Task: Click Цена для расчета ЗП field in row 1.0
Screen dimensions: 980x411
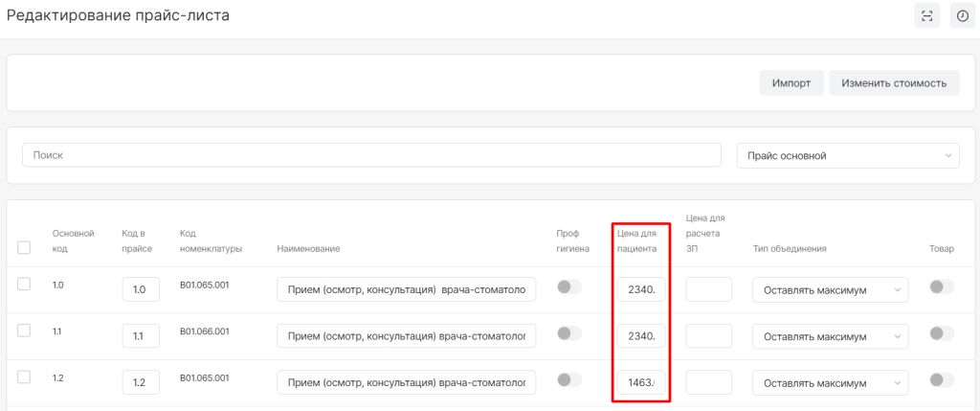Action: (709, 290)
